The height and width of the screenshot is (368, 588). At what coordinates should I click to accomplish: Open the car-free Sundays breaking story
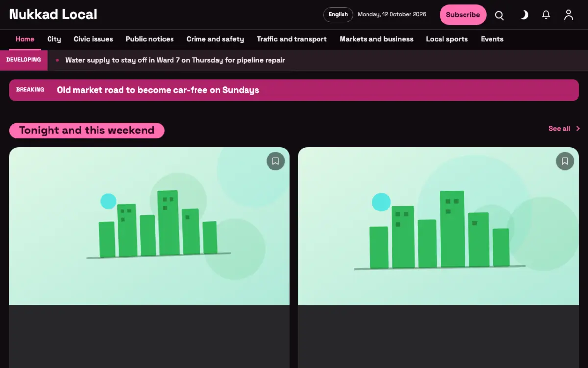158,90
